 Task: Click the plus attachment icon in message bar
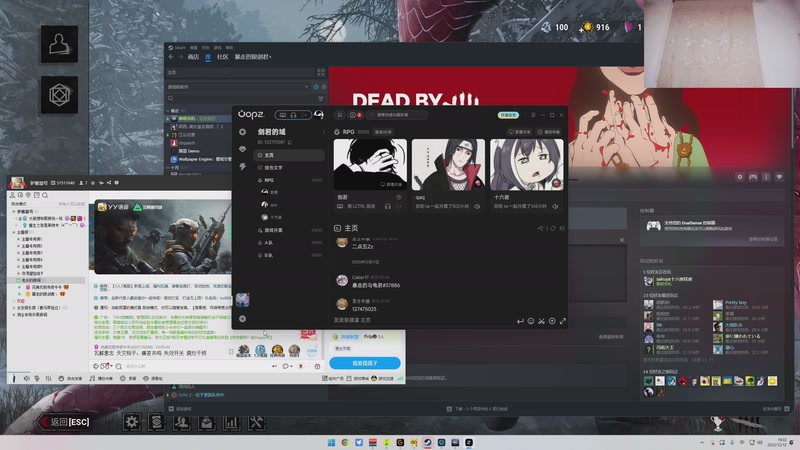pyautogui.click(x=552, y=321)
